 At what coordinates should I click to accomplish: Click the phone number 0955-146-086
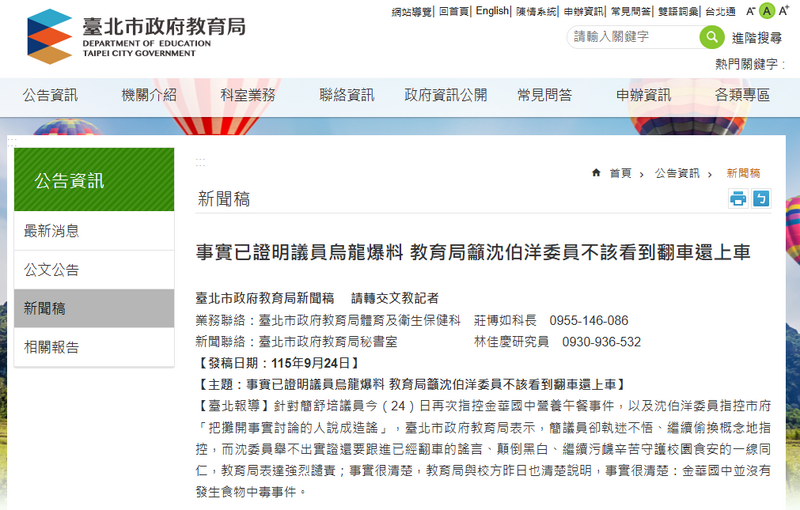[589, 320]
